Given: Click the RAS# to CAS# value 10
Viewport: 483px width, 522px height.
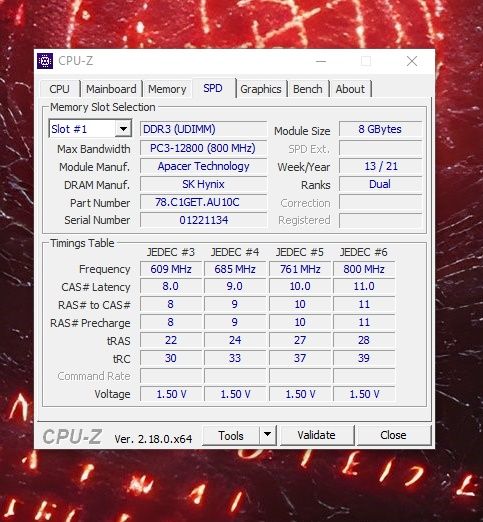Looking at the screenshot, I should pos(300,304).
